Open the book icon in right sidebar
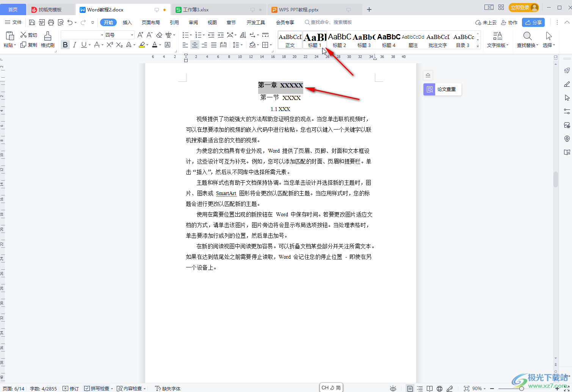This screenshot has height=392, width=572. 567,152
